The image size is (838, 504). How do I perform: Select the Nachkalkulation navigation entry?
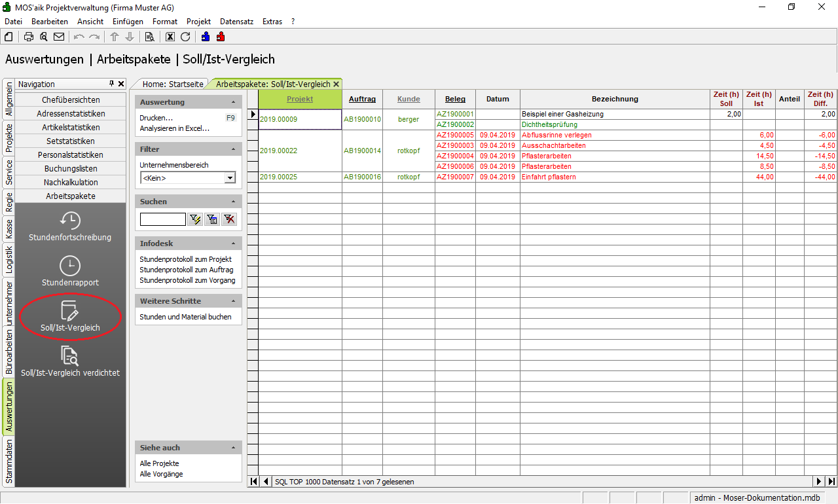click(71, 182)
